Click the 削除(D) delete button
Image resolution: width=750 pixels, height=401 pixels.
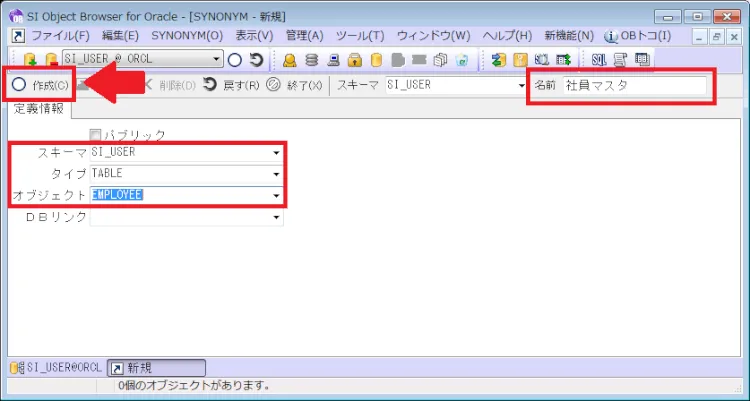[x=170, y=86]
